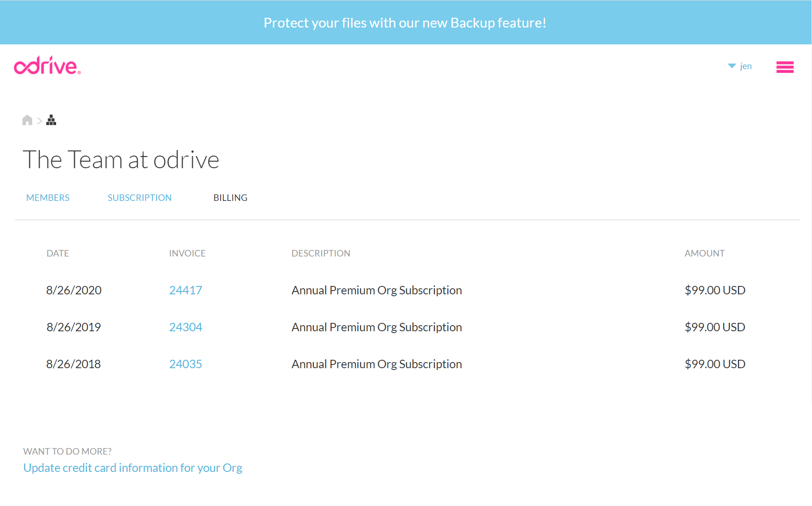Click the jen username label

click(x=746, y=66)
